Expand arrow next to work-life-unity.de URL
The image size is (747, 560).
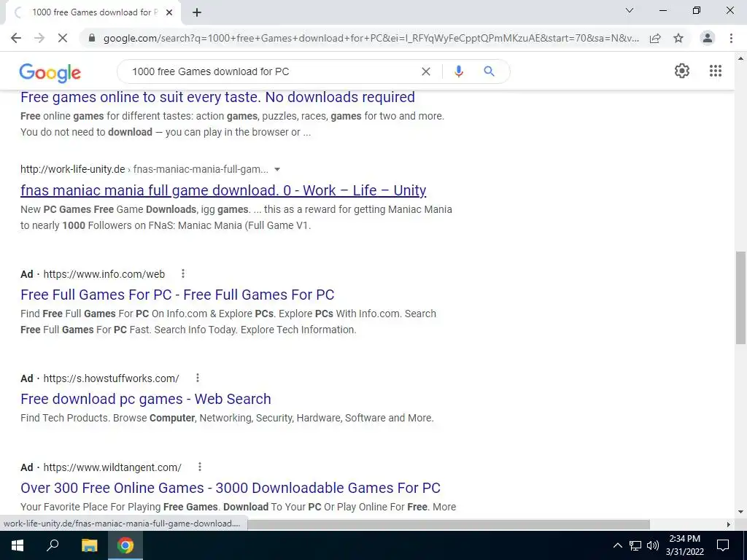click(277, 169)
